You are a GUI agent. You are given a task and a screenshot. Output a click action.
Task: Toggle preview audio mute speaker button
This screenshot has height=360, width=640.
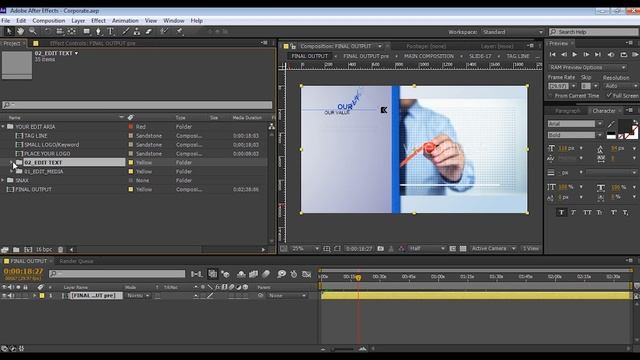coord(611,54)
